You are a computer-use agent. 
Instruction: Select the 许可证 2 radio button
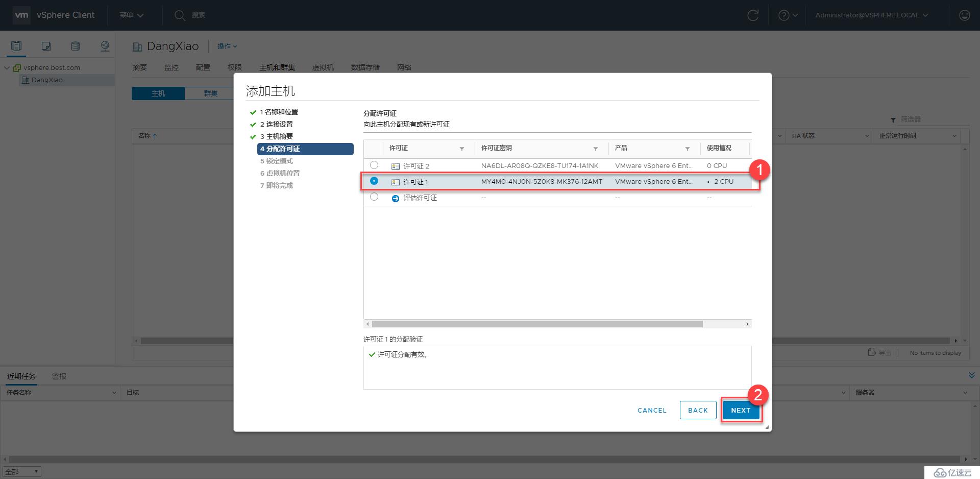click(374, 165)
